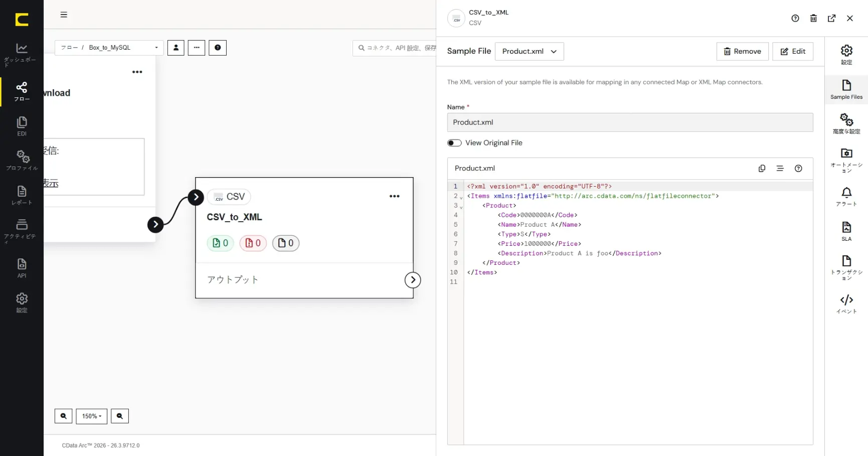This screenshot has width=868, height=456.
Task: Expand the Box_to_MySQL flow dropdown
Action: pyautogui.click(x=109, y=48)
